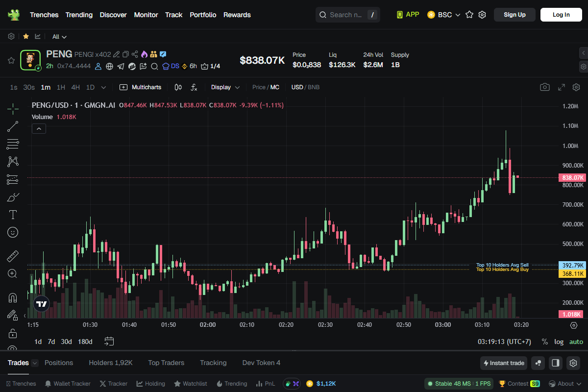Expand chart to fullscreen

coord(562,87)
